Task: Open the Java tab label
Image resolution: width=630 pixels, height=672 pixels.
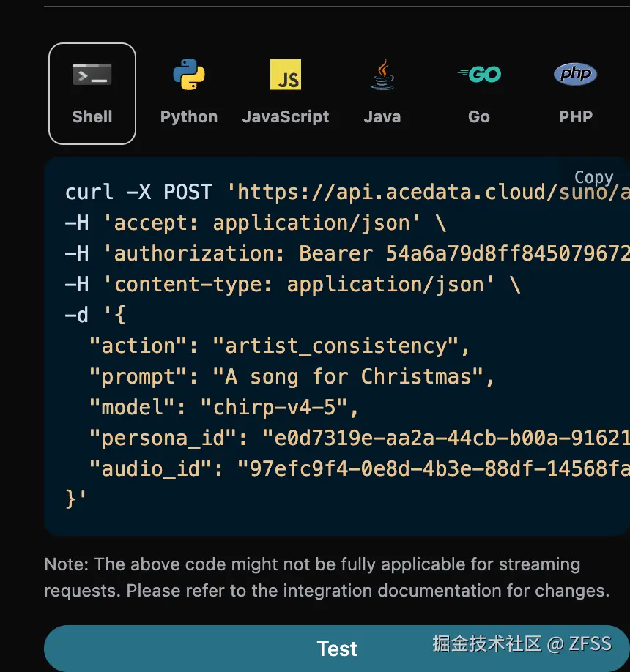Action: point(382,116)
